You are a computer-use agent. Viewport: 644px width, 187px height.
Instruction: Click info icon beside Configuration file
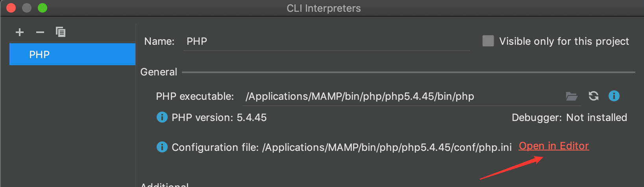coord(162,147)
